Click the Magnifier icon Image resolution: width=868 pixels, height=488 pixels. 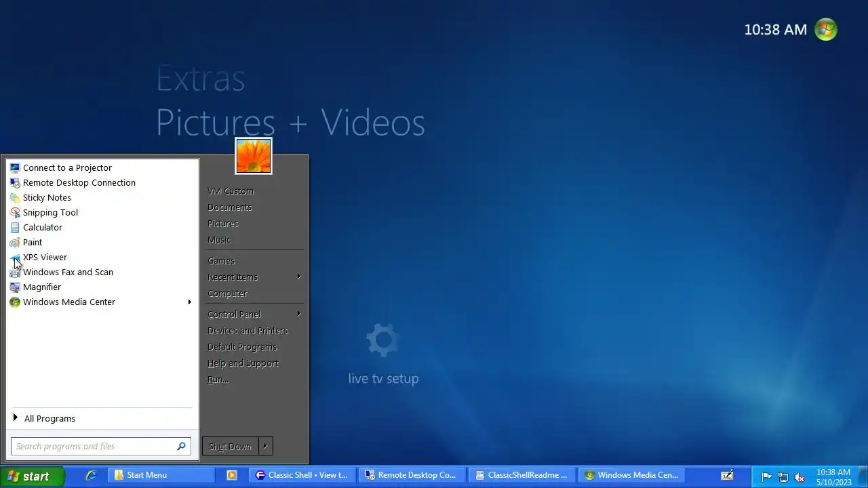[15, 287]
